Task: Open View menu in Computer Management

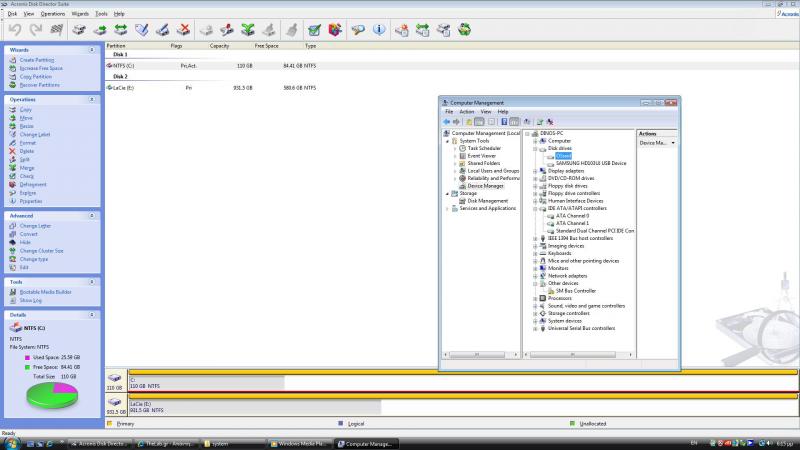Action: [486, 112]
